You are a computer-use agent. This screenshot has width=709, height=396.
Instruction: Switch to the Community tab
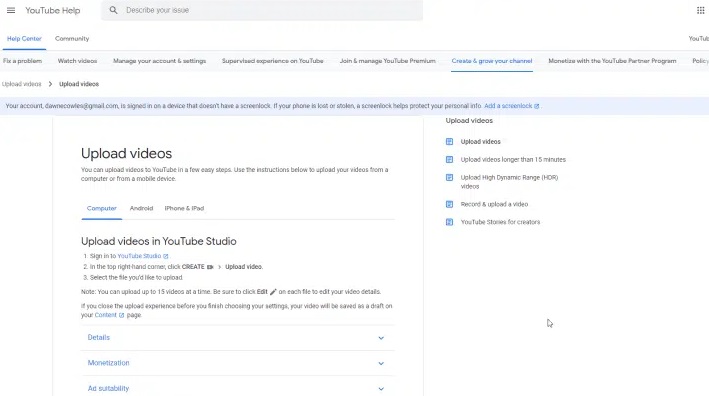tap(72, 39)
